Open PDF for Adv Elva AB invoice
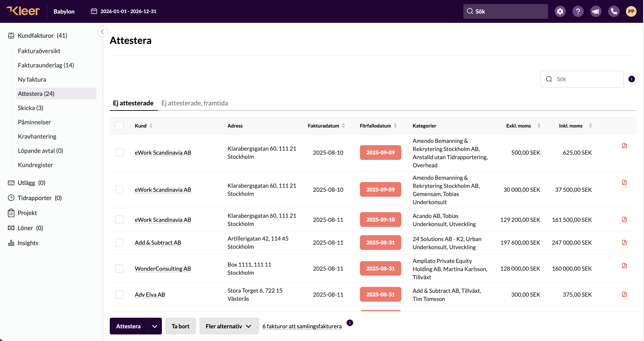Screen dimensions: 644x341 (624, 294)
